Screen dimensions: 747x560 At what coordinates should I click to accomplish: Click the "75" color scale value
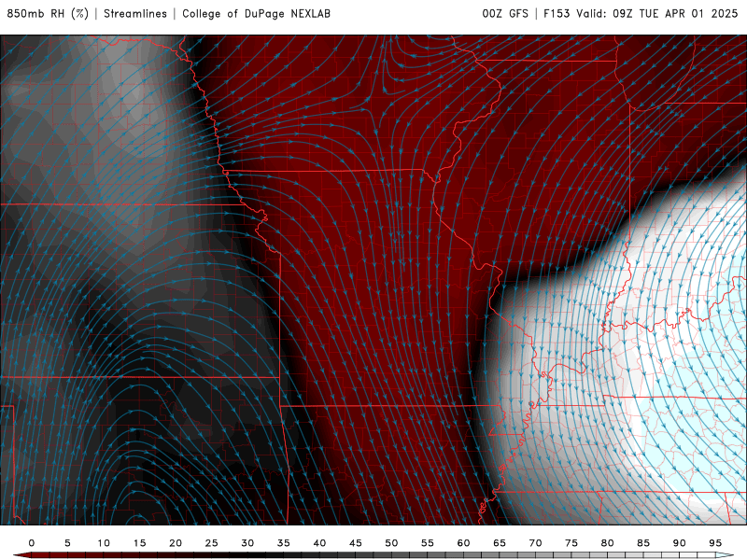pyautogui.click(x=571, y=543)
